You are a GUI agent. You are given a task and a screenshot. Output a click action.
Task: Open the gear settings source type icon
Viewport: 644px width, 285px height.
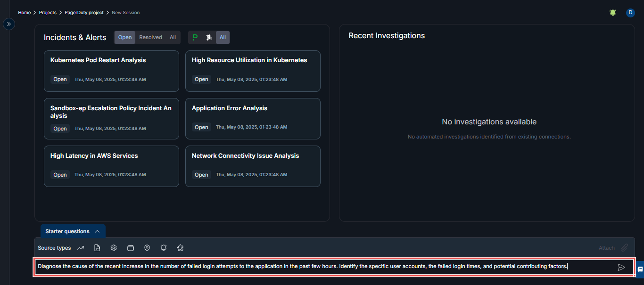coord(113,247)
